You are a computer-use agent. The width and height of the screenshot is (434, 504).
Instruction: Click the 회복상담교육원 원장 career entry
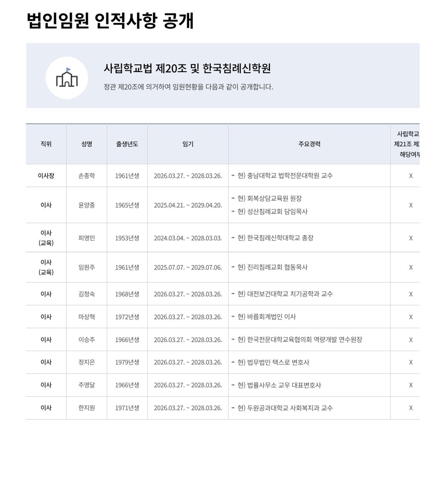(269, 199)
